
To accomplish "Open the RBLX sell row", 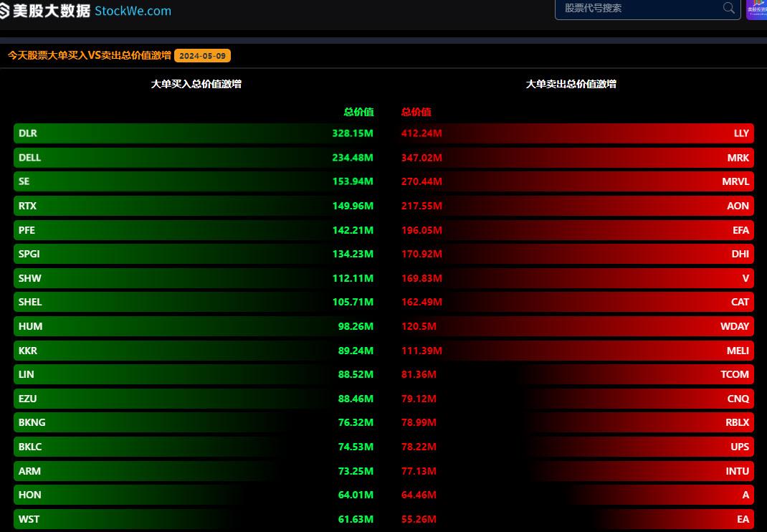I will coord(576,422).
